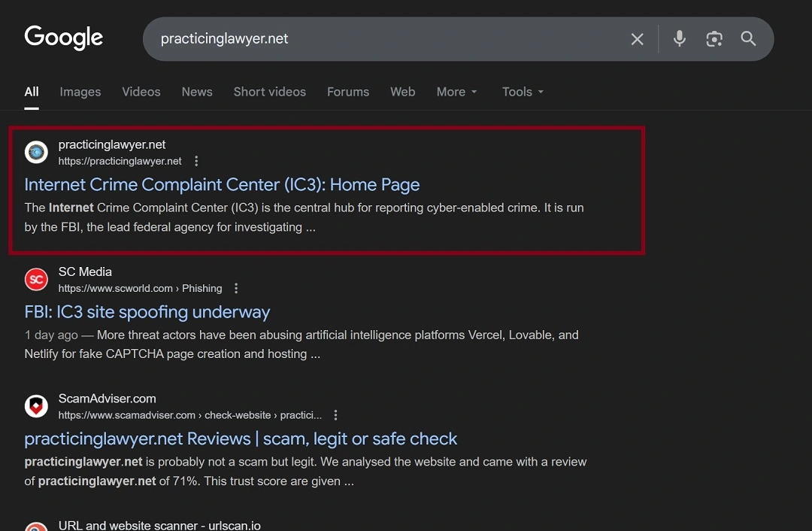Click the Google logo
This screenshot has height=531, width=812.
64,38
